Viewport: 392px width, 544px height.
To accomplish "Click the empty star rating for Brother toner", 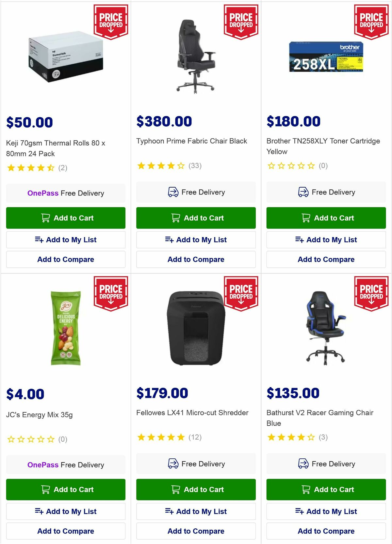I will click(x=290, y=166).
